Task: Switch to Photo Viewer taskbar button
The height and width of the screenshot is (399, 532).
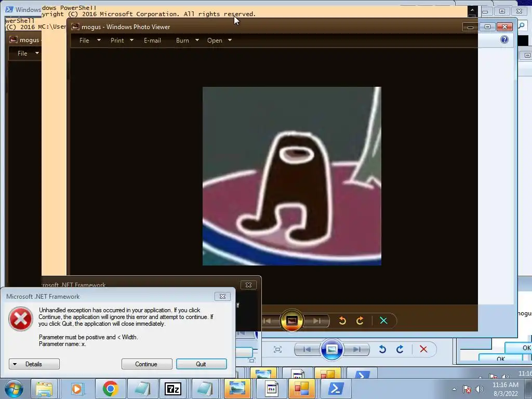Action: click(237, 389)
